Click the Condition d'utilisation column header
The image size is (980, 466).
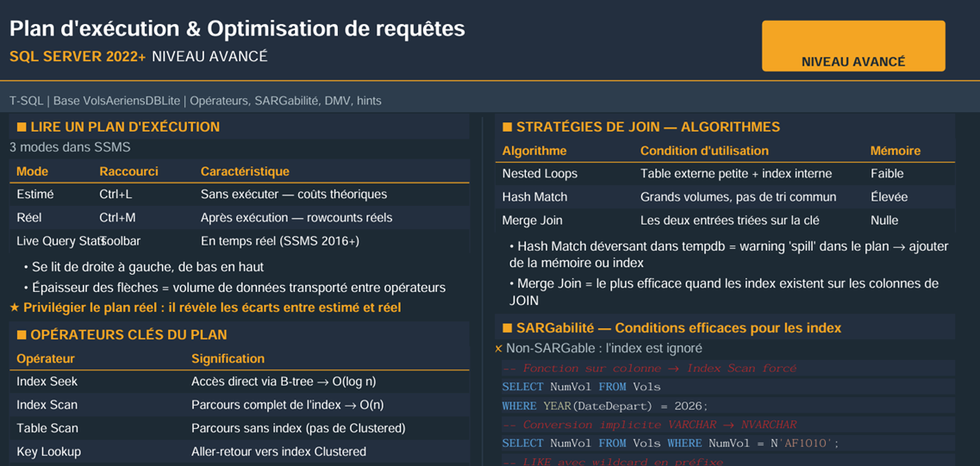pos(704,151)
